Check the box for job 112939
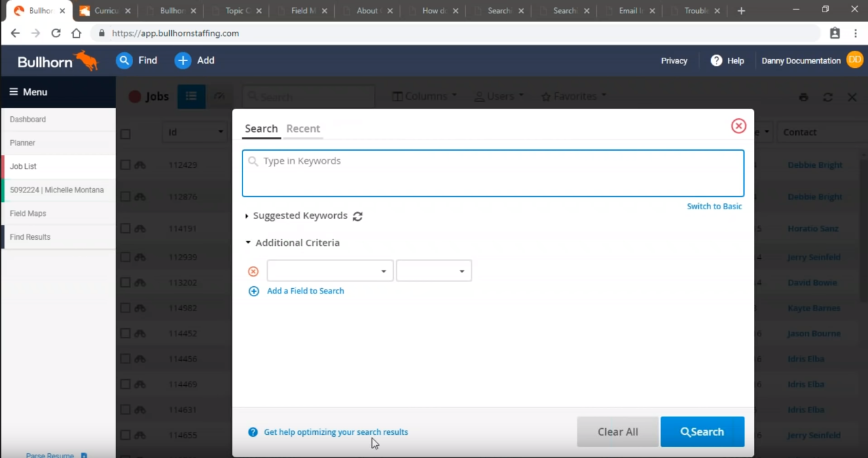The image size is (868, 458). pos(125,258)
